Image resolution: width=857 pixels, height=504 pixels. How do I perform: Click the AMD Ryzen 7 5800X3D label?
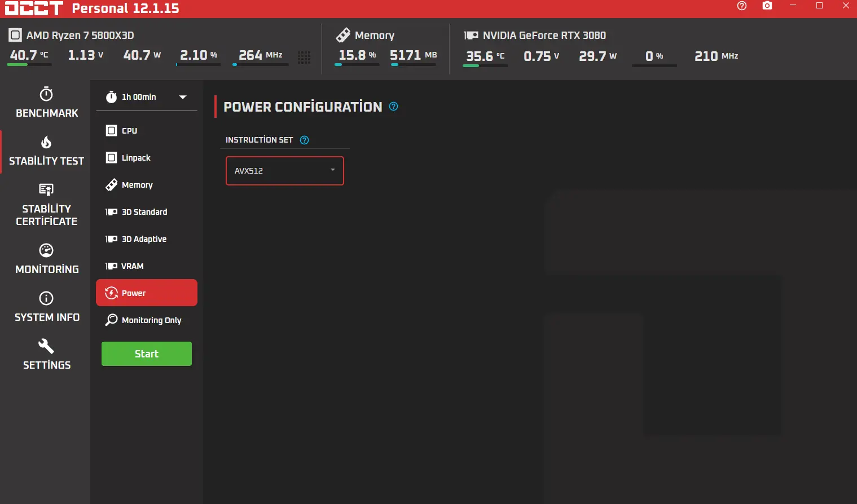pyautogui.click(x=80, y=36)
